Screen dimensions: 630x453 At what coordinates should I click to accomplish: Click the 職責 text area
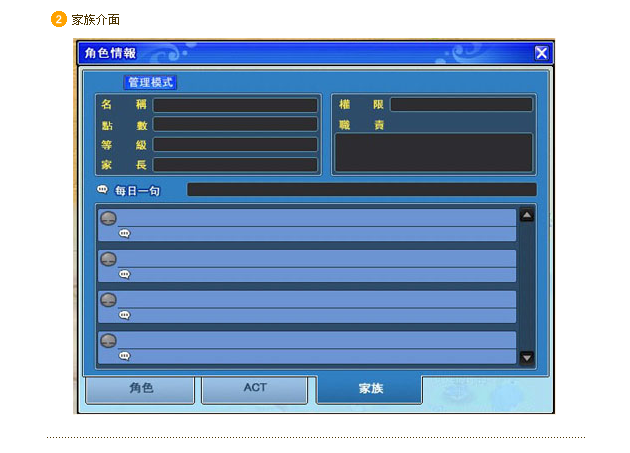coord(433,153)
